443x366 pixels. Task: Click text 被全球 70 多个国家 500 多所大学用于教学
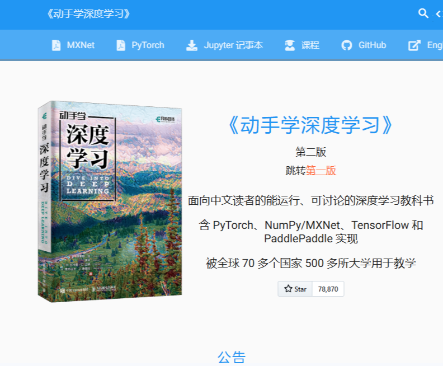311,263
